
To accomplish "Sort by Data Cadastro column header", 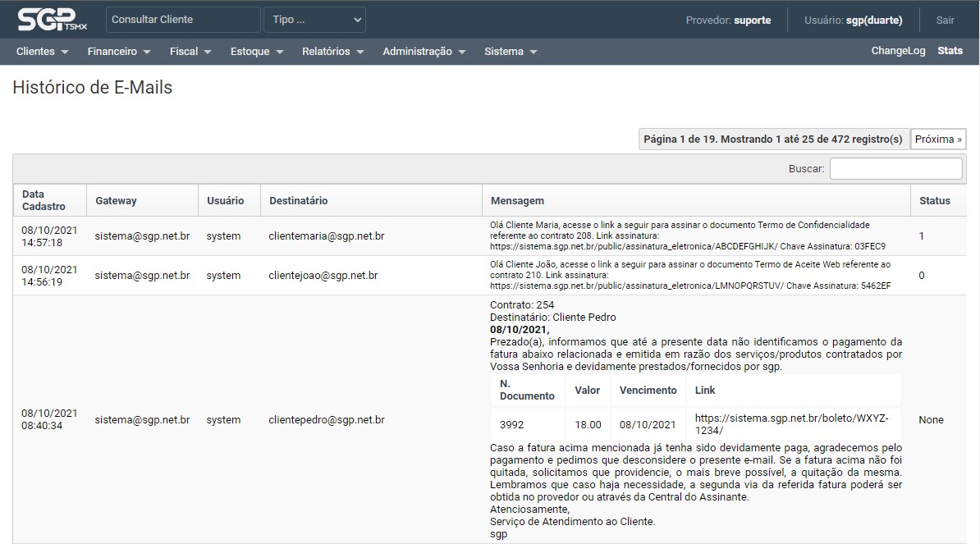I will pyautogui.click(x=44, y=200).
